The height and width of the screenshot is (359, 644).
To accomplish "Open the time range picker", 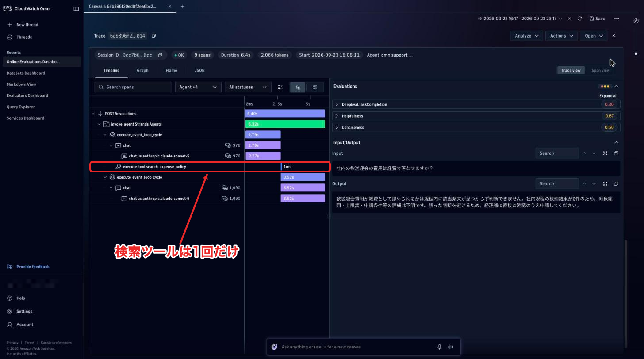I will (520, 19).
